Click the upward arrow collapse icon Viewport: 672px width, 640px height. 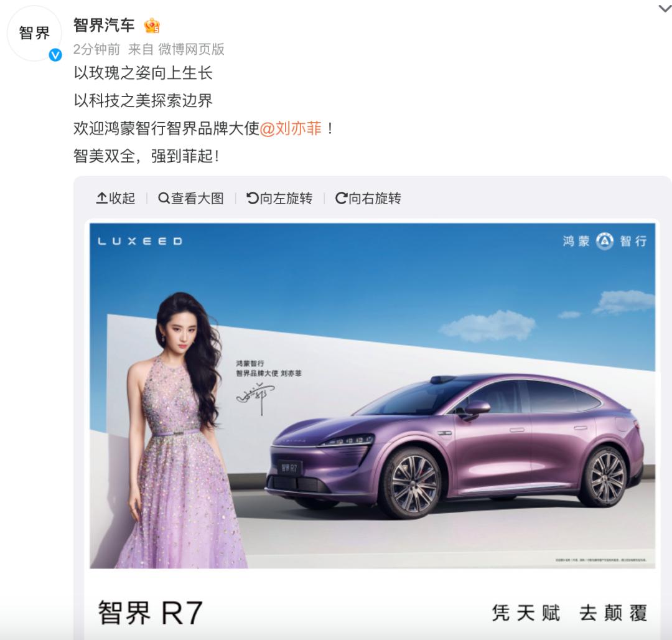[x=101, y=197]
